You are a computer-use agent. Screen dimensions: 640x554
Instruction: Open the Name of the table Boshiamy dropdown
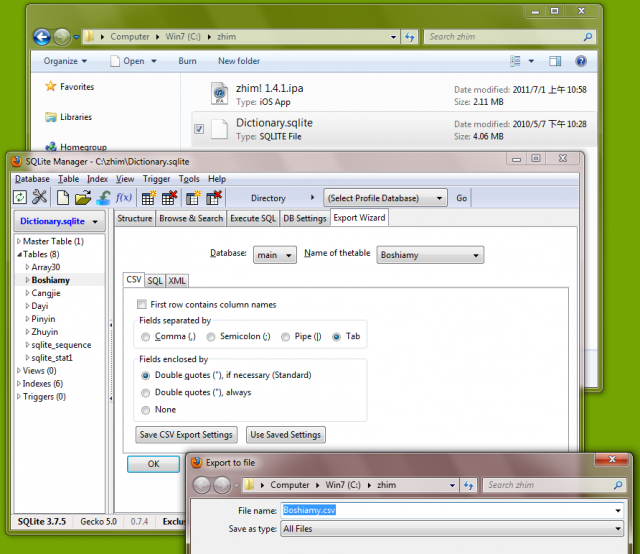coord(430,255)
